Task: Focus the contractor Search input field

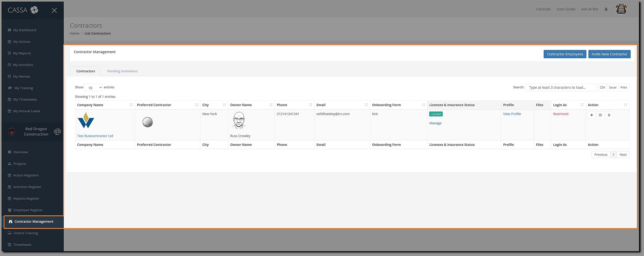Action: pyautogui.click(x=561, y=88)
